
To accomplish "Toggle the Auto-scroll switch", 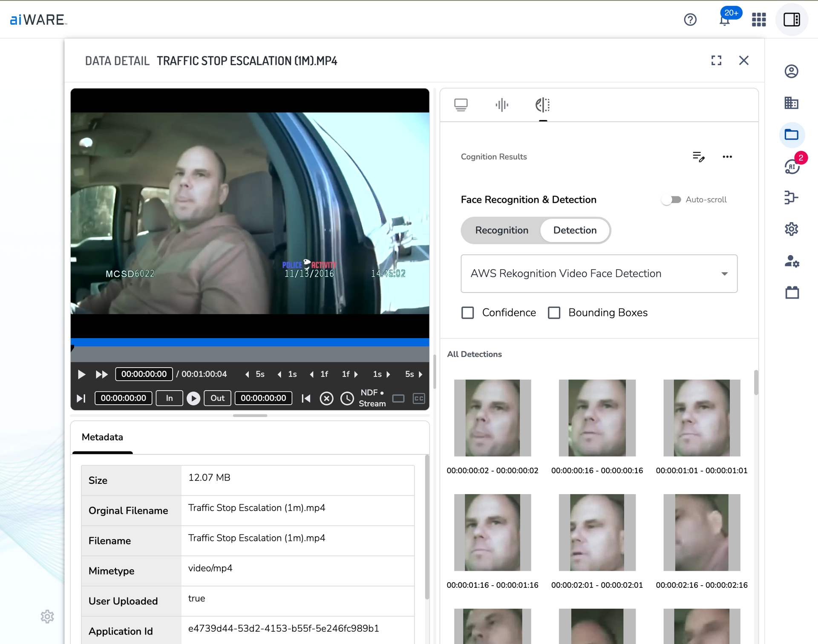I will click(671, 200).
